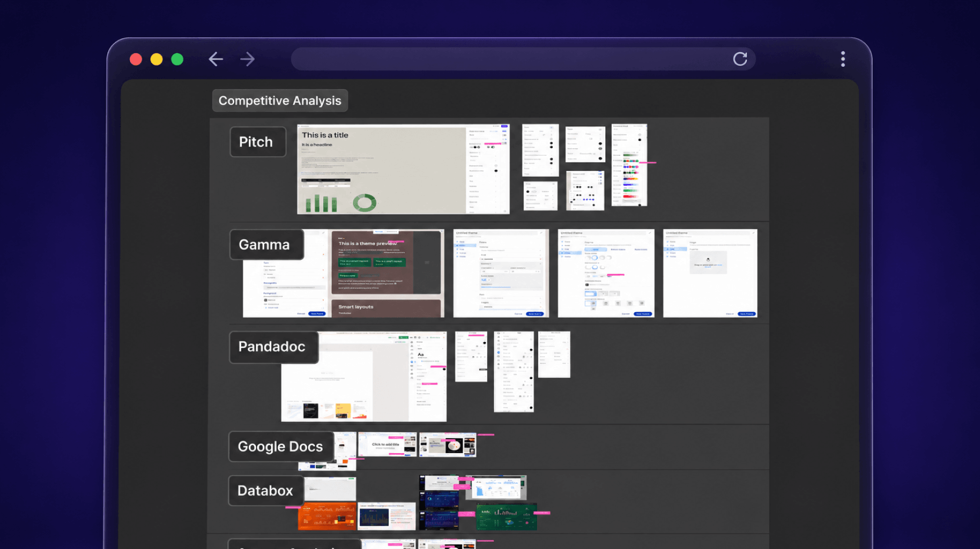Open the three-dot browser menu

coord(843,59)
